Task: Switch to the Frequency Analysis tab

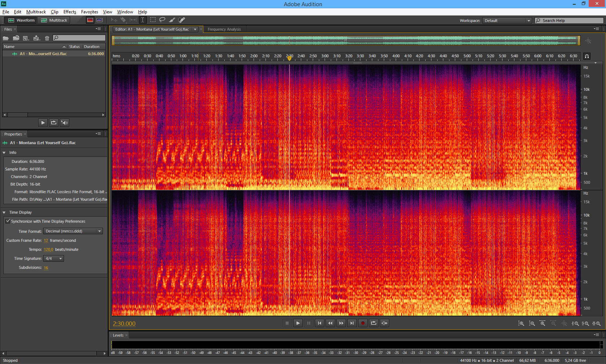Action: tap(224, 29)
